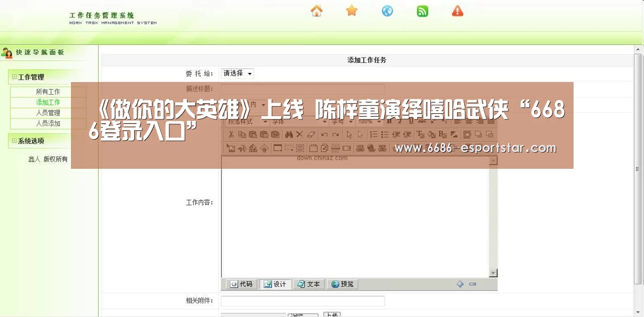Click the copy icon in the editor toolbar

242,134
